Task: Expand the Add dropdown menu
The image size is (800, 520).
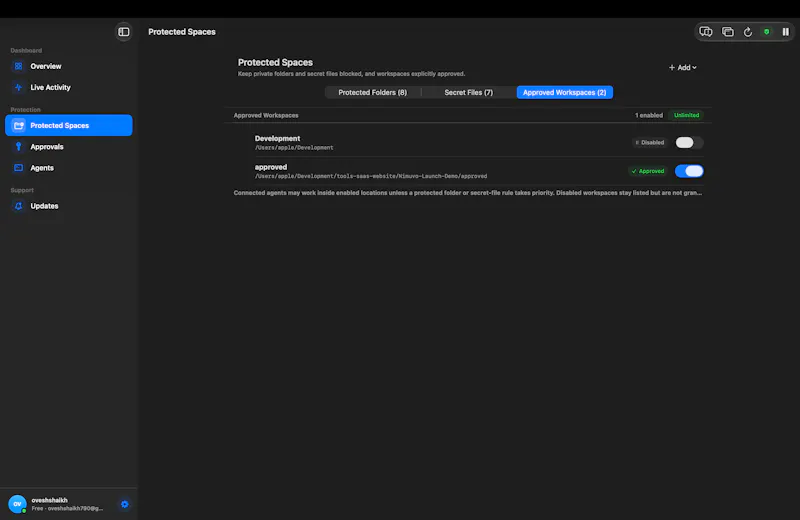Action: click(x=683, y=67)
